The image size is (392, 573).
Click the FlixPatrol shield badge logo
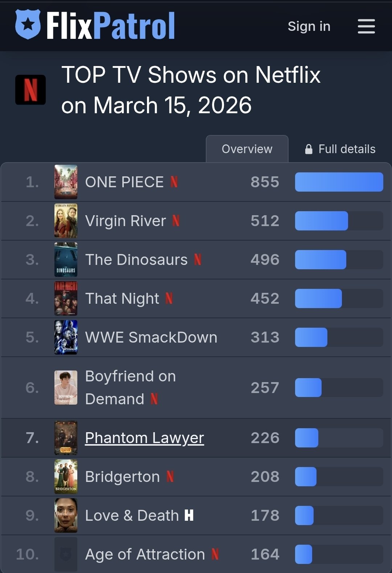pyautogui.click(x=28, y=24)
